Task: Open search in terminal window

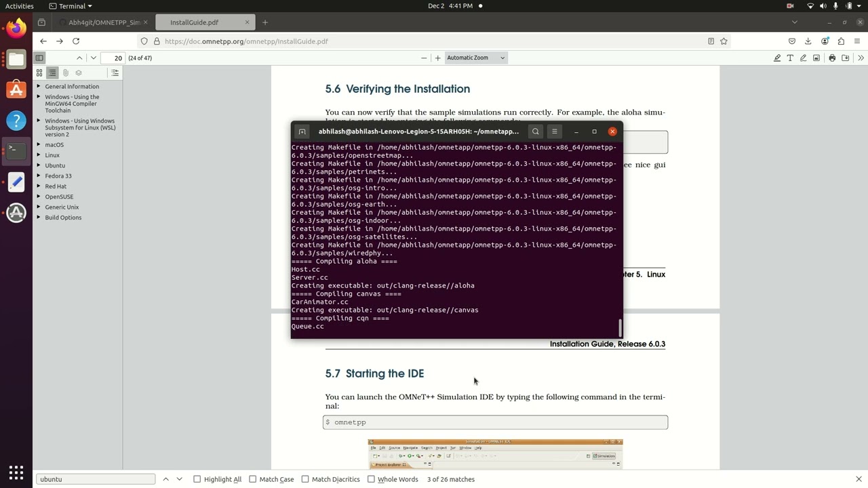Action: tap(536, 131)
